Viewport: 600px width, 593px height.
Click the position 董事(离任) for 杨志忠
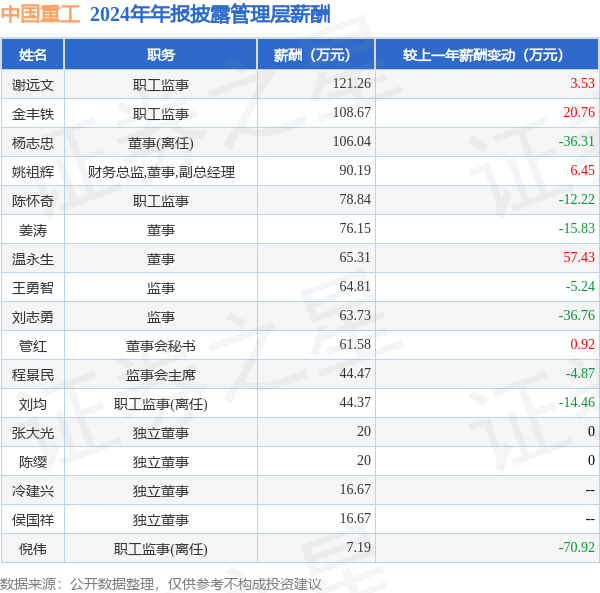[161, 143]
